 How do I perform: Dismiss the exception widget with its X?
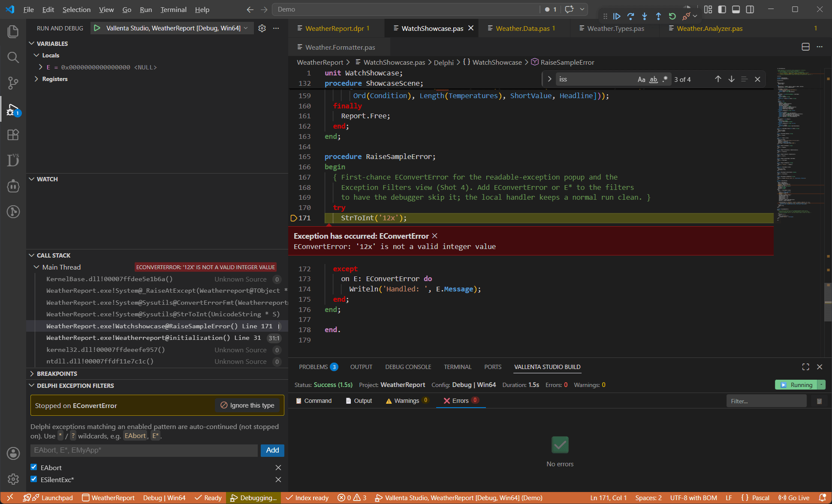pyautogui.click(x=435, y=236)
